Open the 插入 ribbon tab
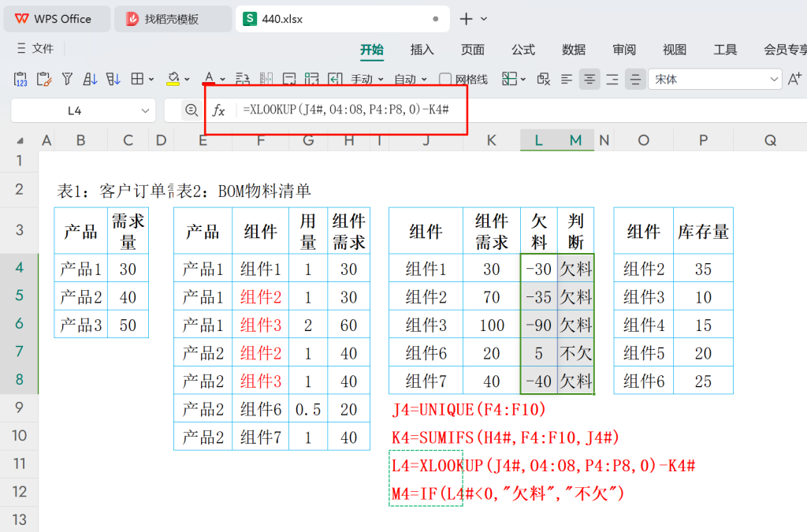The image size is (807, 532). coord(422,50)
